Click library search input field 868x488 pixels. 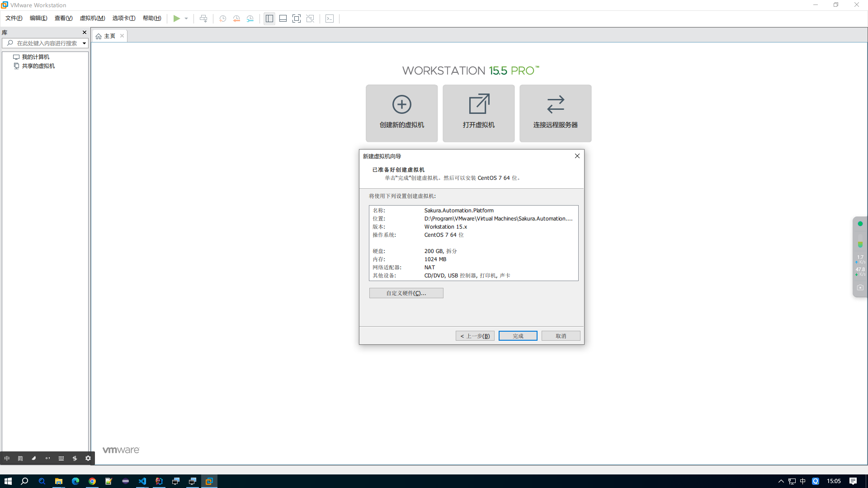45,43
